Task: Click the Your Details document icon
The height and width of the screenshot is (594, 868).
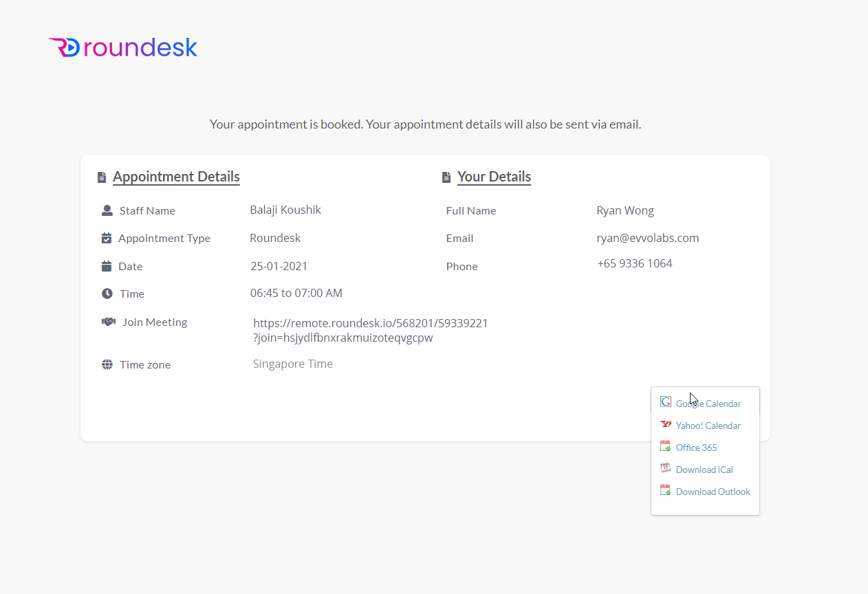Action: coord(446,177)
